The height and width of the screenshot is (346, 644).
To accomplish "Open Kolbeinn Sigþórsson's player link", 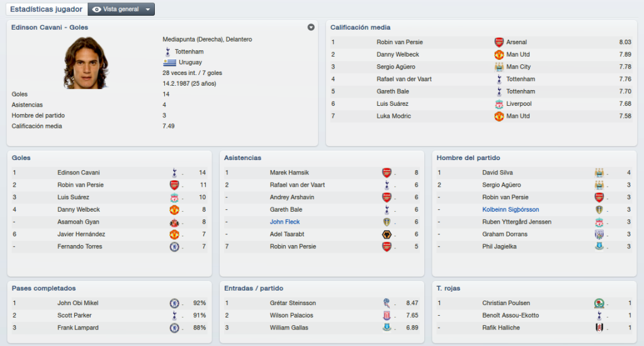I will click(x=511, y=209).
